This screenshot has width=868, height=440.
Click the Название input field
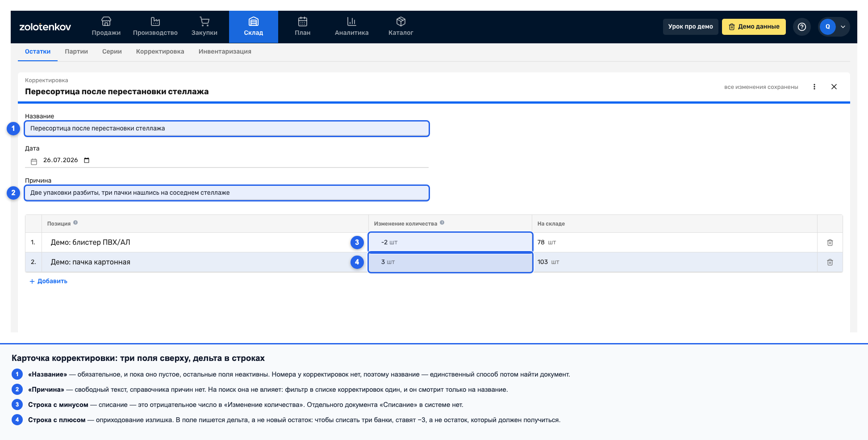click(x=227, y=129)
